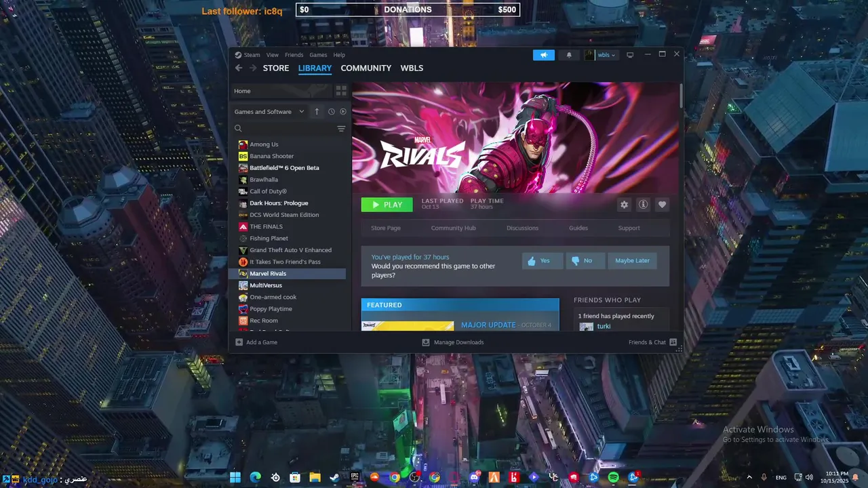Open Epic Games Launcher from taskbar

(x=355, y=477)
